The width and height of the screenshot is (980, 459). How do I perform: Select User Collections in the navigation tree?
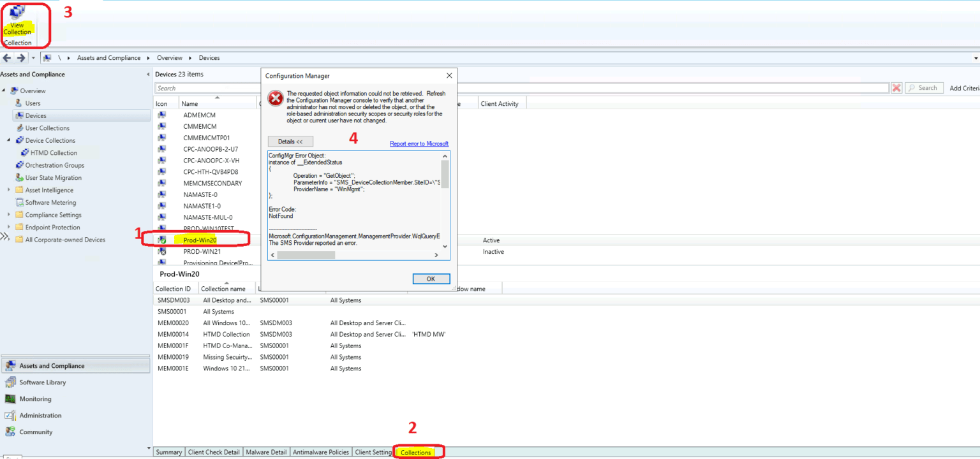click(47, 128)
